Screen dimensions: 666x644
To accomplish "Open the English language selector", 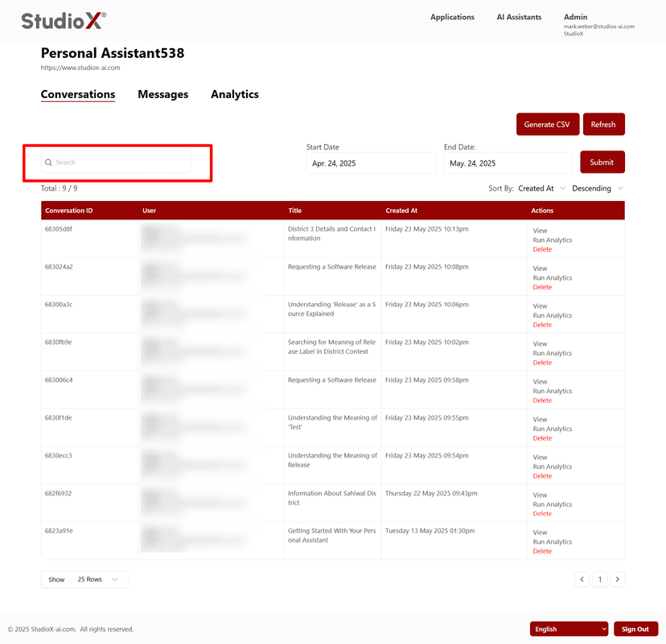I will [x=569, y=629].
